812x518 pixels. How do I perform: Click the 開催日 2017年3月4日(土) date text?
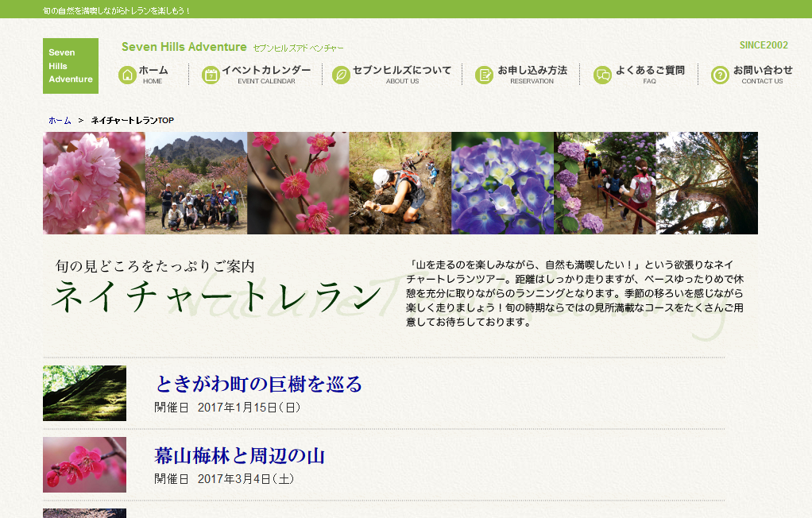point(224,479)
